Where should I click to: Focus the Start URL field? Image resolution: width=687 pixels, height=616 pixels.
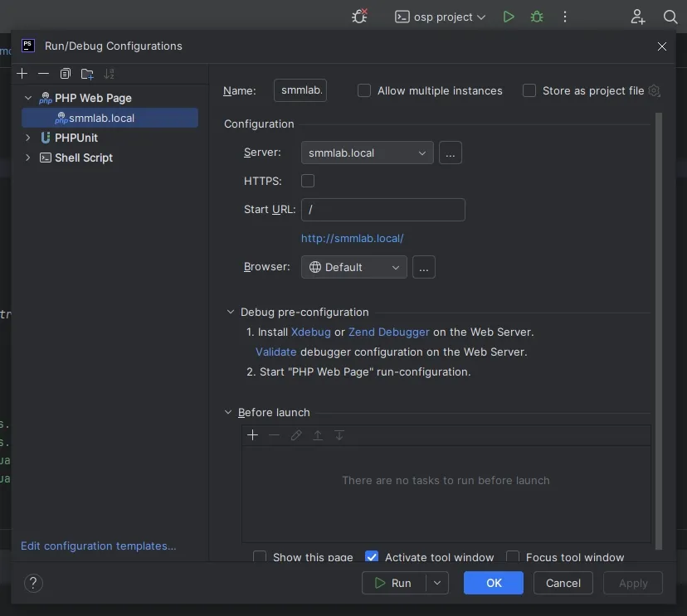point(383,209)
